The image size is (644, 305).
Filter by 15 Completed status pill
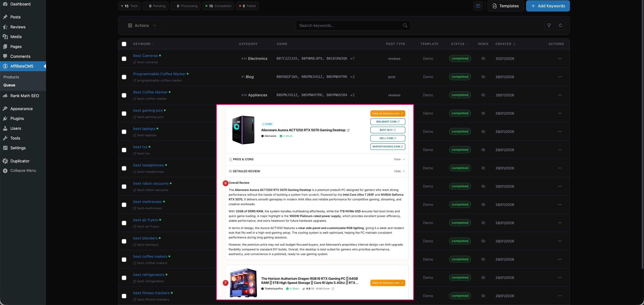point(218,6)
